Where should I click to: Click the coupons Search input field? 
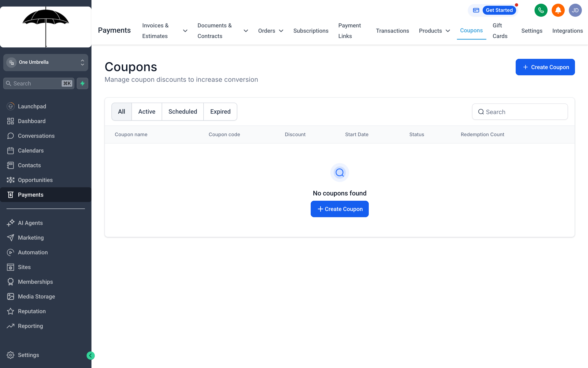click(520, 112)
